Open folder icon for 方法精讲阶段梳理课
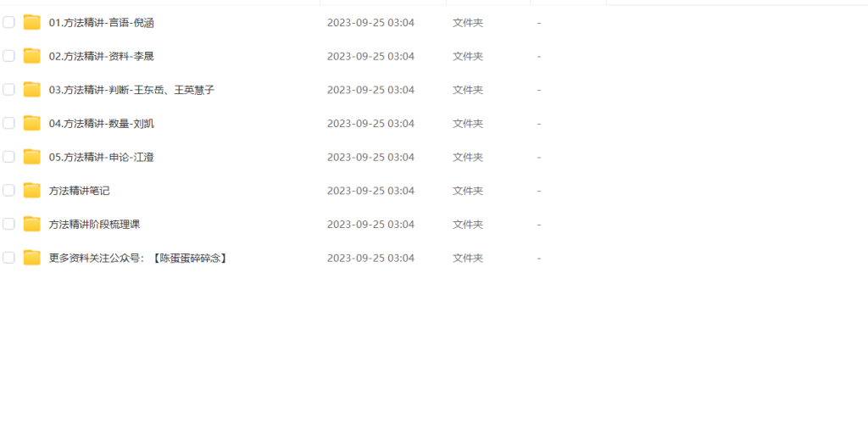Viewport: 868px width, 423px height. [x=32, y=225]
